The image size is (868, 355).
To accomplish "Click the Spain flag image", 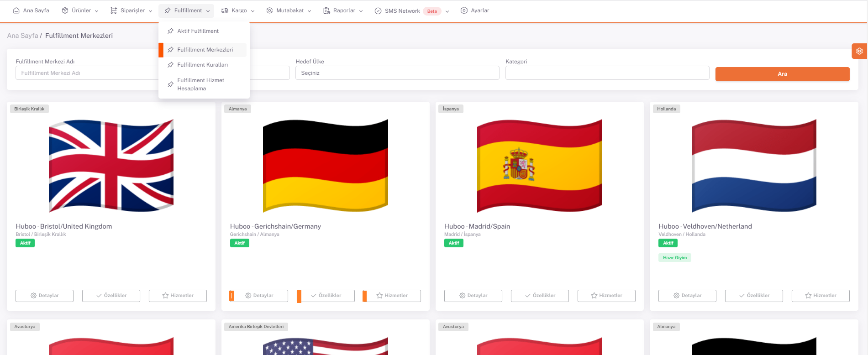I will click(540, 166).
